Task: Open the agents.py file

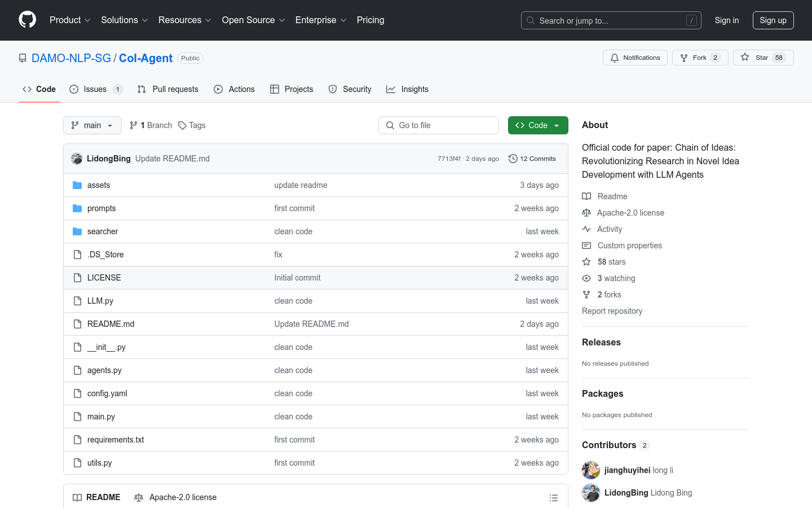Action: tap(104, 370)
